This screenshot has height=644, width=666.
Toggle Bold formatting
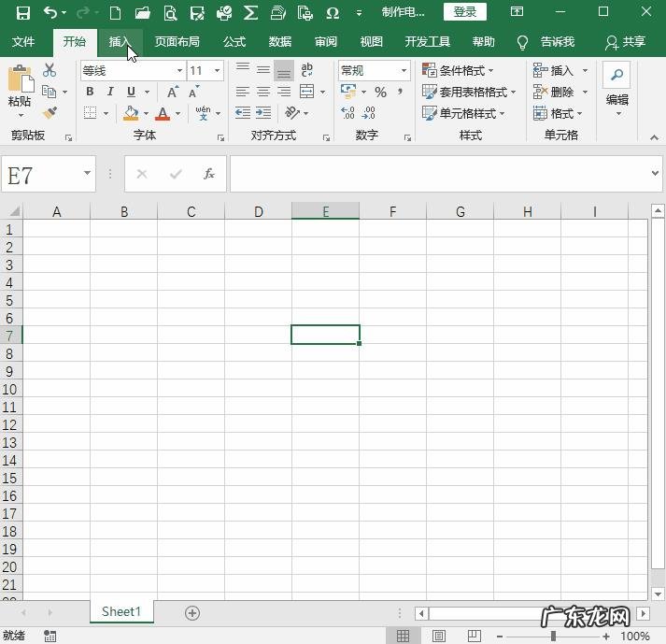90,92
